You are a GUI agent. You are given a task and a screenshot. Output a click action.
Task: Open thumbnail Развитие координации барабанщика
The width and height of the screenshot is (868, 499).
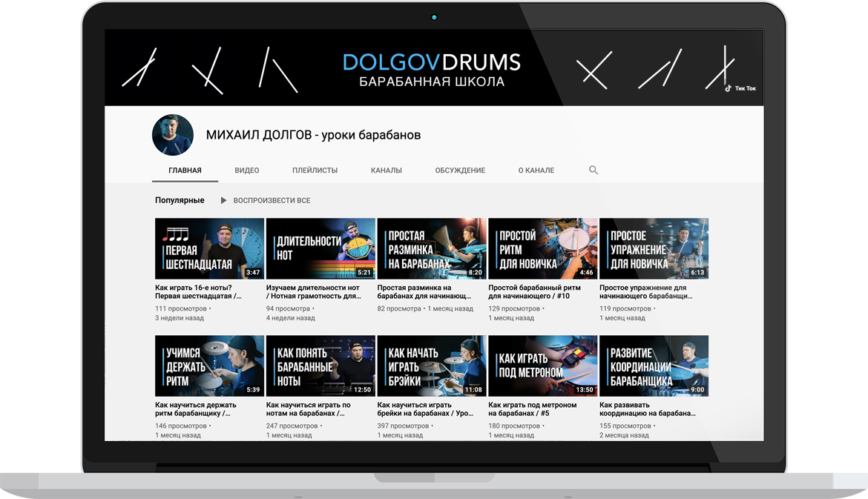(x=654, y=366)
